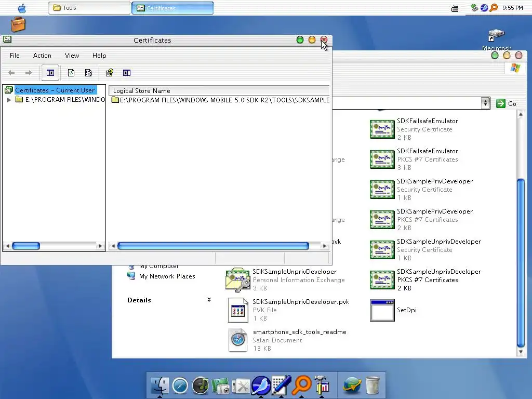Expand the Details section chevron
Viewport: 532px width, 399px height.
(x=209, y=300)
